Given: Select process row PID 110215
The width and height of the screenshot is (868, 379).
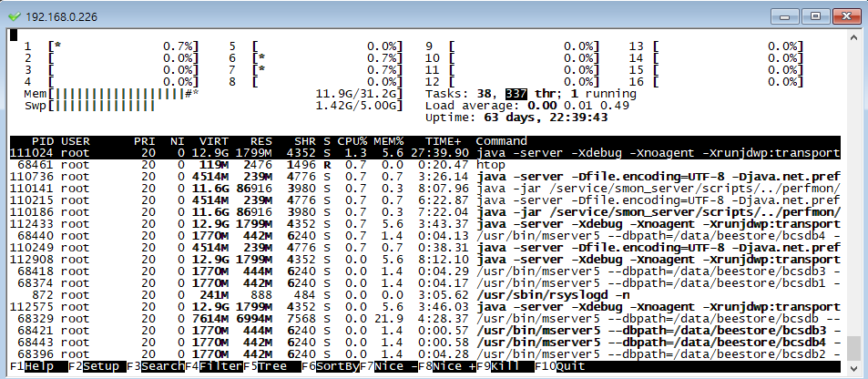Looking at the screenshot, I should 425,200.
